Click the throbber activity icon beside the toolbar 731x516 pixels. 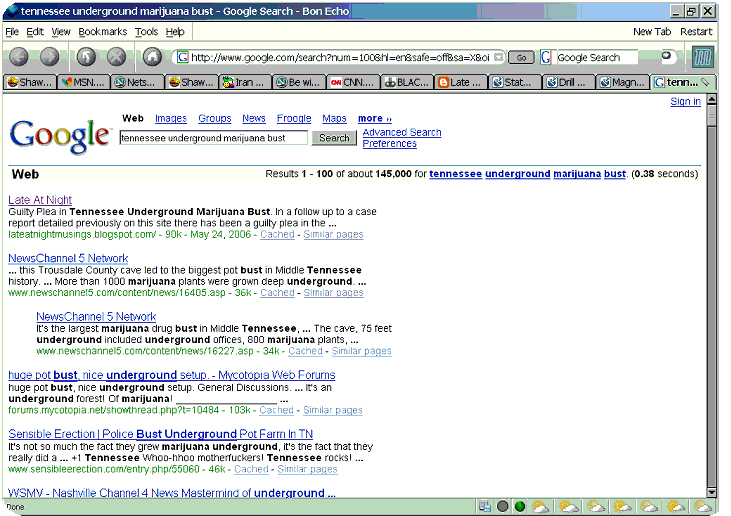[x=703, y=57]
